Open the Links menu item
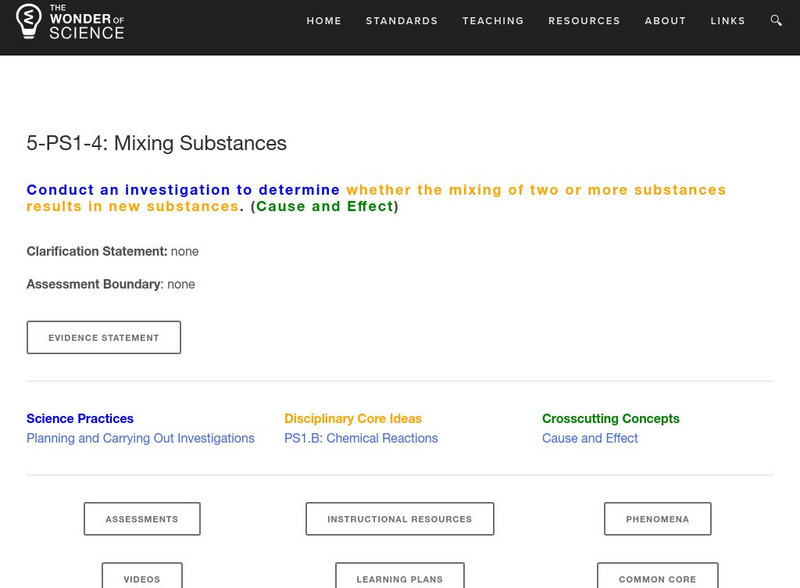This screenshot has height=588, width=800. click(728, 21)
